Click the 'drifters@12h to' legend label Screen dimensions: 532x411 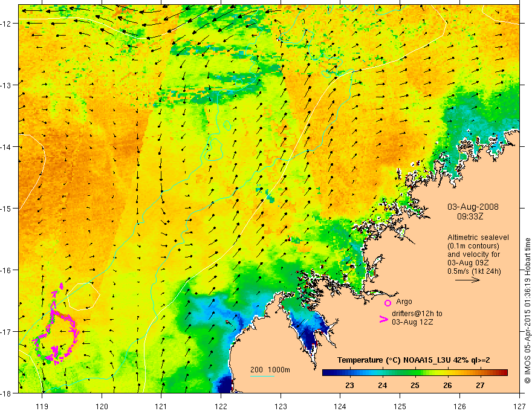pyautogui.click(x=417, y=313)
